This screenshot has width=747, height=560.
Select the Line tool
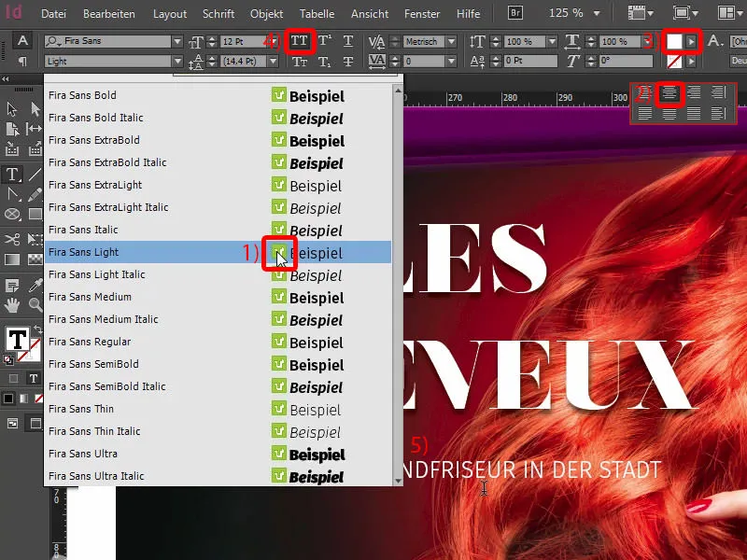(35, 175)
